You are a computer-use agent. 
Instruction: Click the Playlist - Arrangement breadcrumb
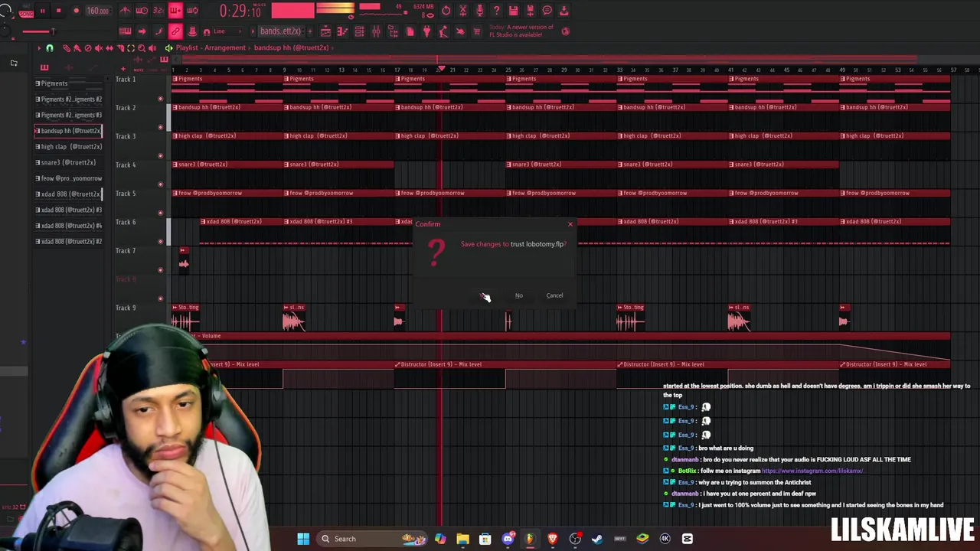pos(211,47)
